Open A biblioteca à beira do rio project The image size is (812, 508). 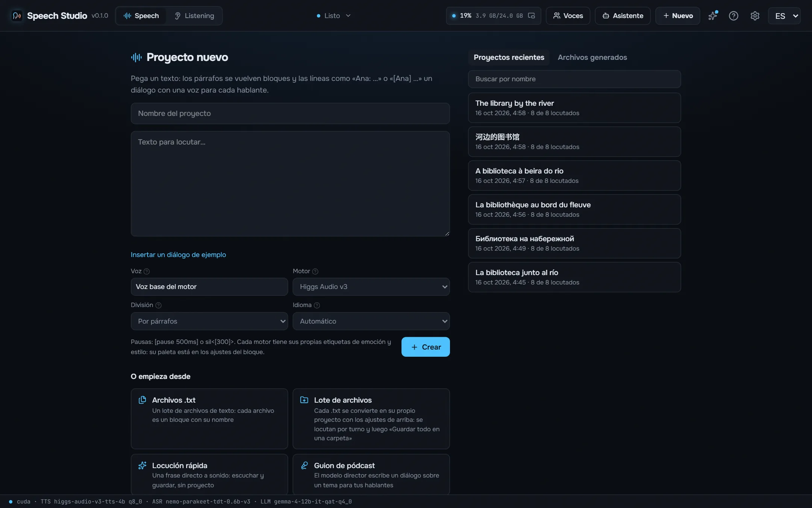click(x=574, y=176)
